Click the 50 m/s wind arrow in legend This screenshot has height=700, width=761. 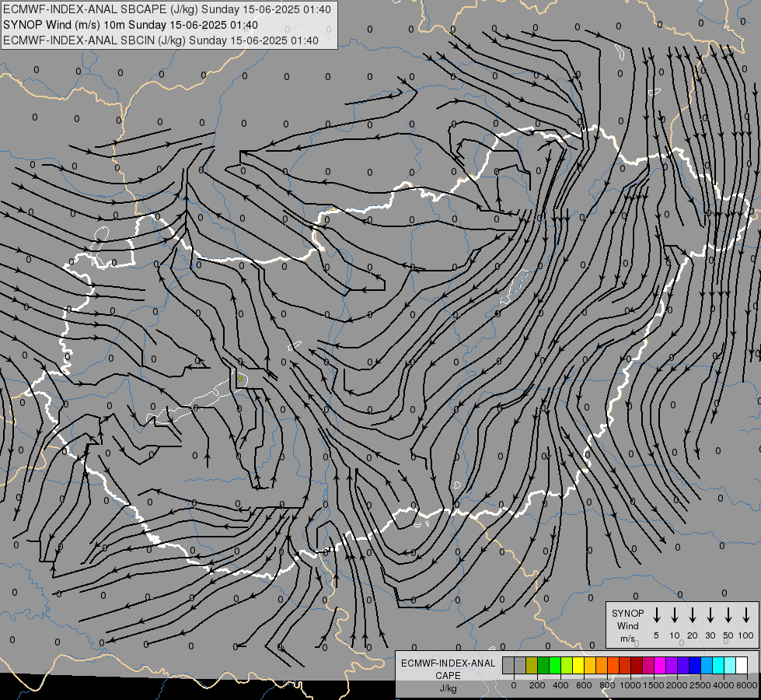(728, 614)
